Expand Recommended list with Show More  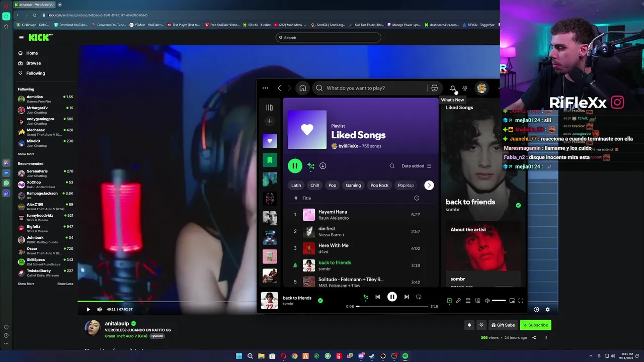26,284
